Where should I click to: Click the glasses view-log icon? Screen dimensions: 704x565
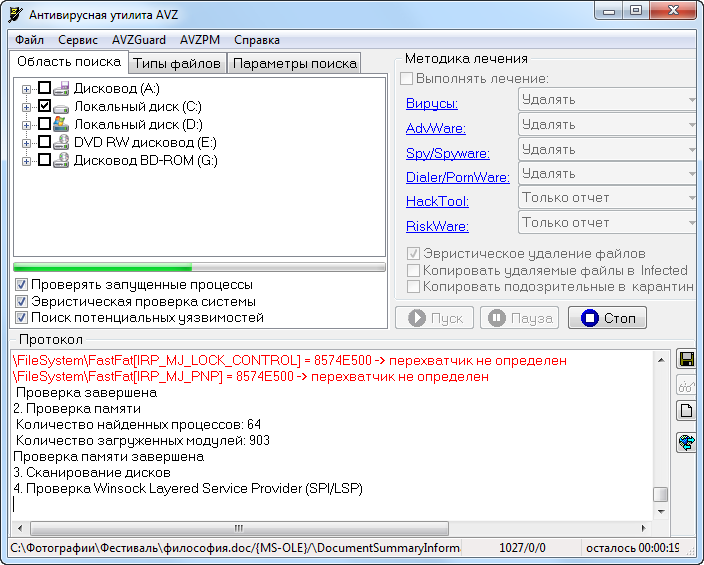click(686, 385)
